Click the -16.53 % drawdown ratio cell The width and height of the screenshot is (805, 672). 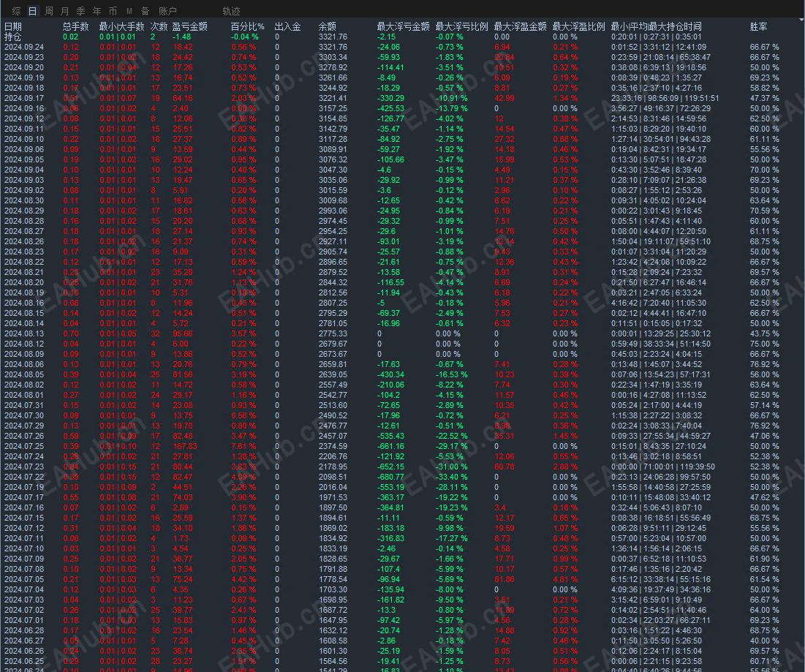coord(451,375)
